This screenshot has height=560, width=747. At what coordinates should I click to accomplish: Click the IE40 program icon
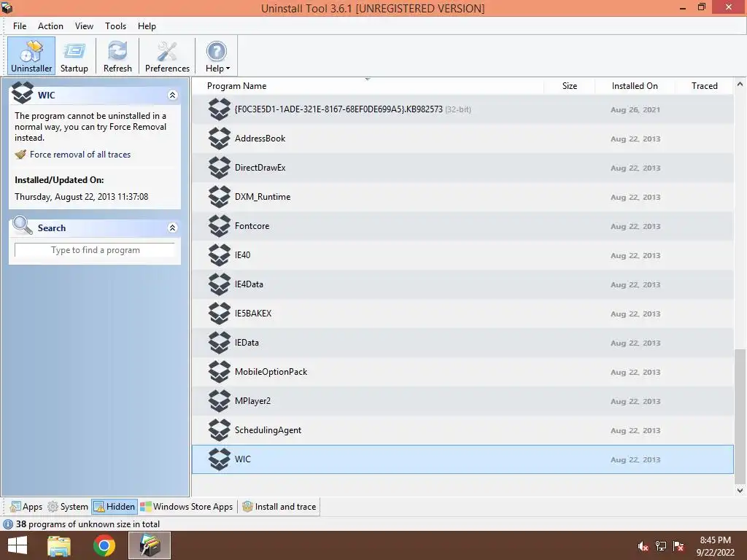[220, 255]
